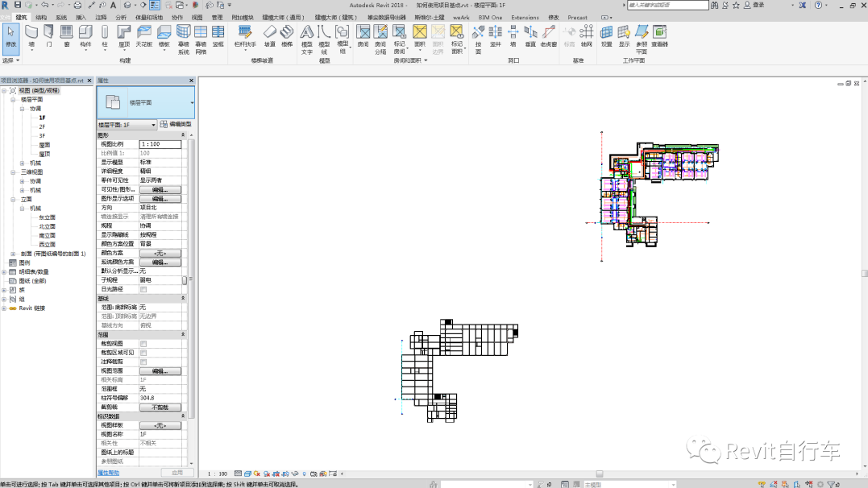The height and width of the screenshot is (488, 868).
Task: Open the 楼层平面 type selector dropdown
Action: coord(146,102)
